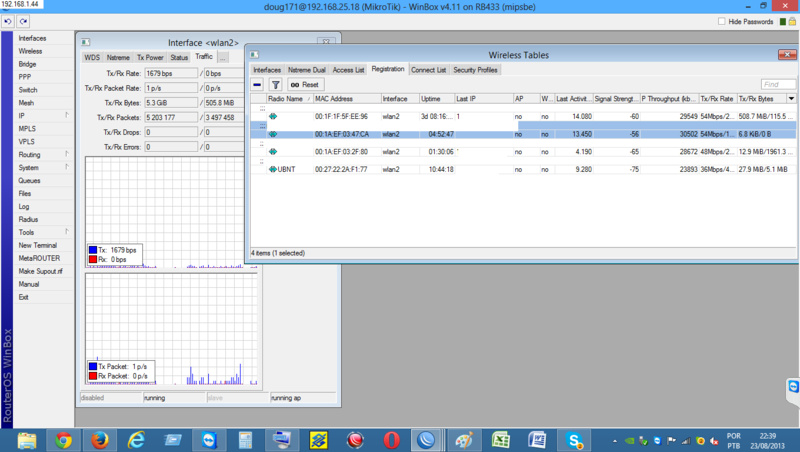
Task: Open the column selector dropdown arrow in table header
Action: coord(791,99)
